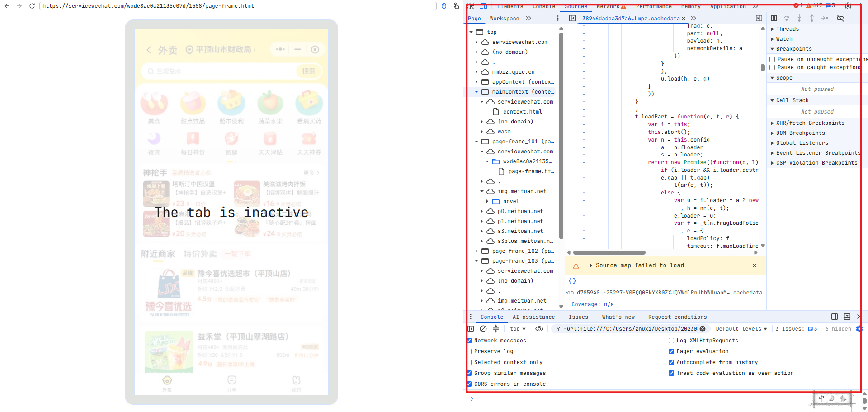The height and width of the screenshot is (412, 868).
Task: Expand Source map failed to load details
Action: 591,265
